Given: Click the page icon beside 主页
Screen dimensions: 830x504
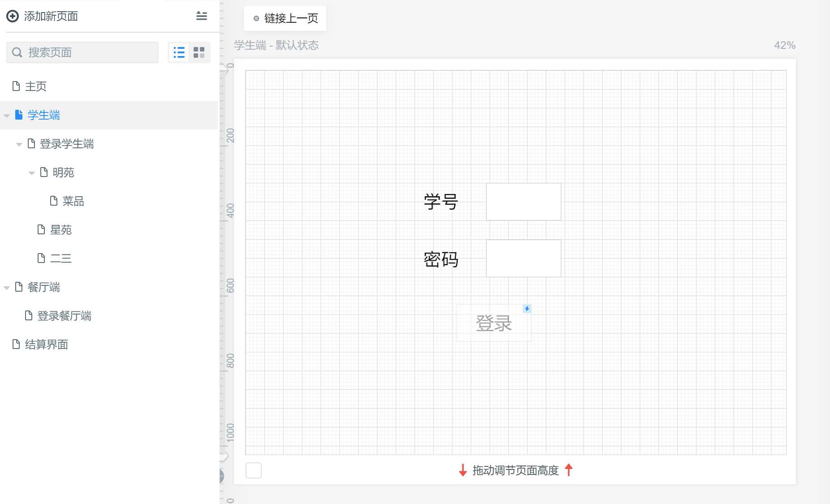Looking at the screenshot, I should (x=16, y=86).
